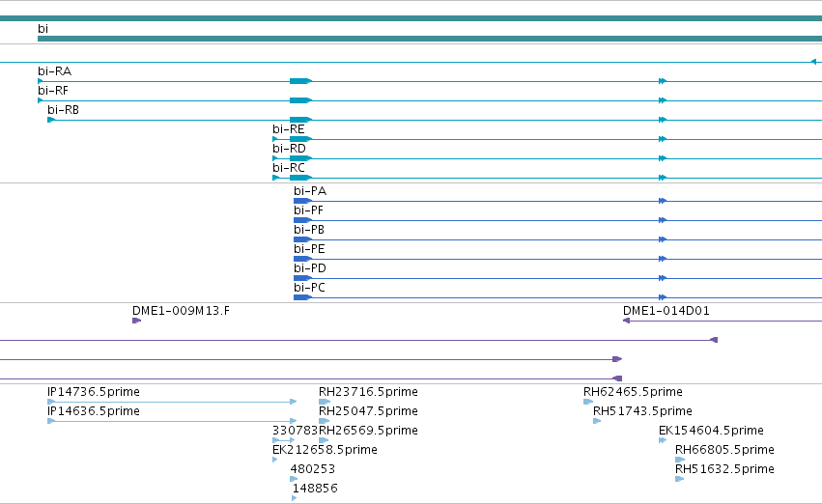This screenshot has height=504, width=822.
Task: Click the RH25047.5prime arrow glyph
Action: pyautogui.click(x=324, y=421)
